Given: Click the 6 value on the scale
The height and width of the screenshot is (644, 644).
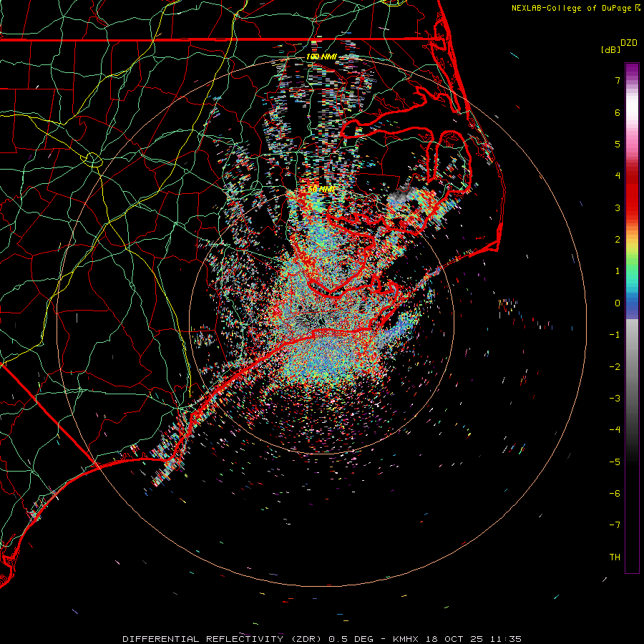Looking at the screenshot, I should pos(618,113).
